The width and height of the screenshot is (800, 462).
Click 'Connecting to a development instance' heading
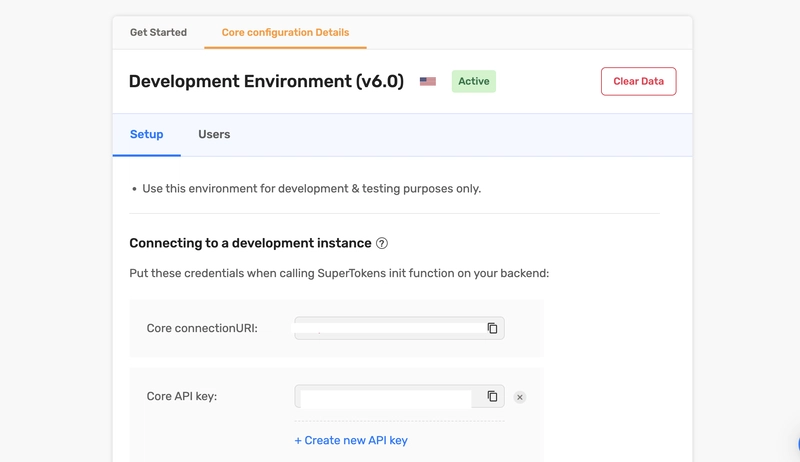point(250,243)
